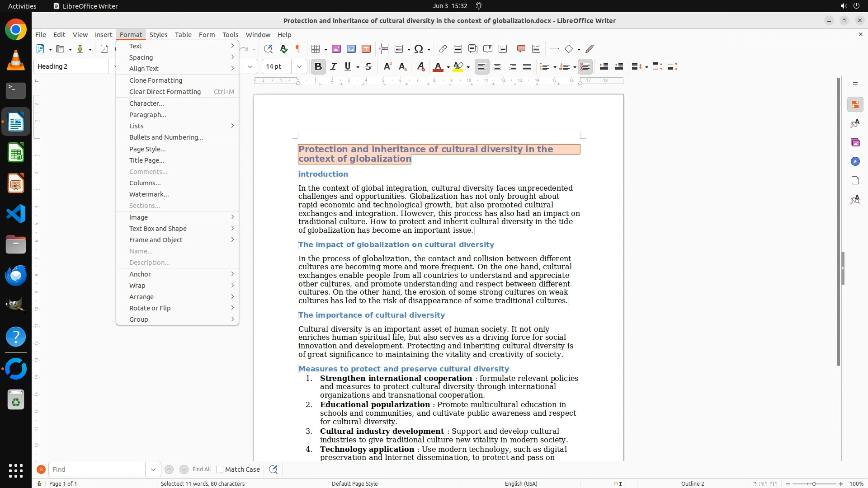Toggle the Bold formatting button
The height and width of the screenshot is (488, 868).
(318, 67)
